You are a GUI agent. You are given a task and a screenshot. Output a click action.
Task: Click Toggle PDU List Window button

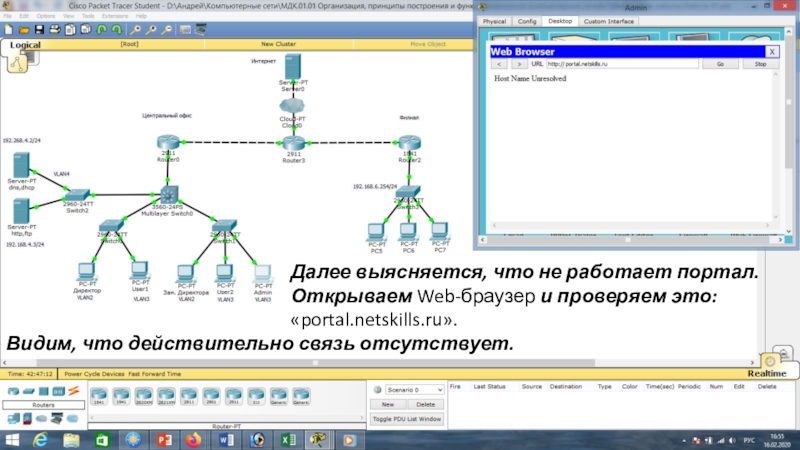(407, 419)
